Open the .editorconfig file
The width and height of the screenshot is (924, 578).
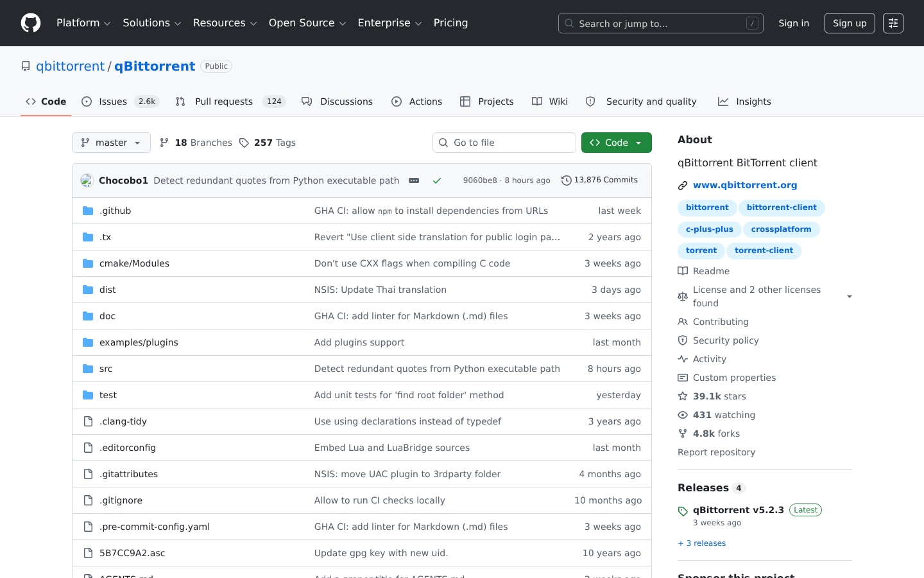pos(128,448)
